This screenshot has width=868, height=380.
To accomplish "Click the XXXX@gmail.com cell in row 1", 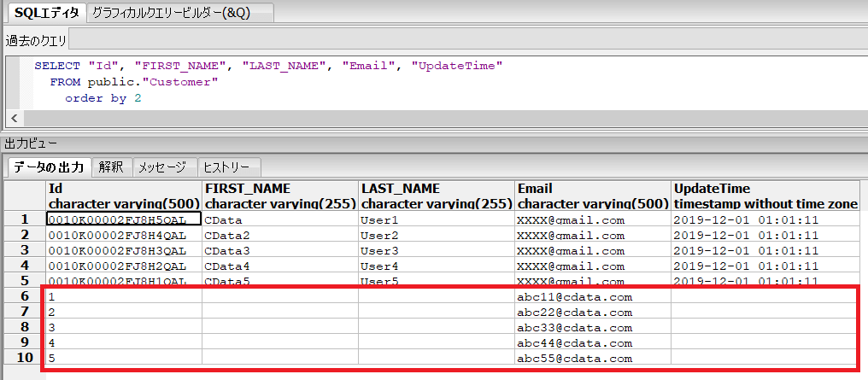I will click(x=593, y=219).
